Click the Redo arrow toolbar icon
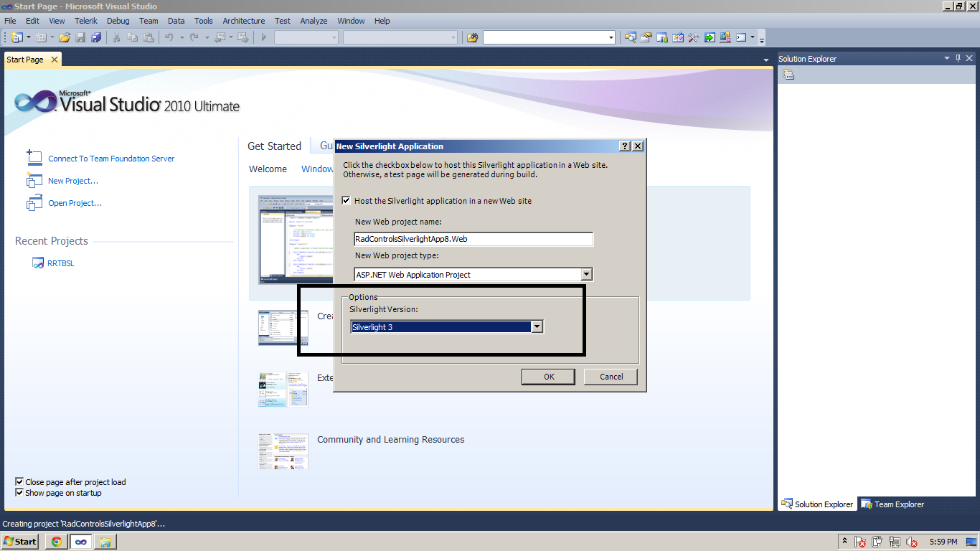 coord(194,37)
